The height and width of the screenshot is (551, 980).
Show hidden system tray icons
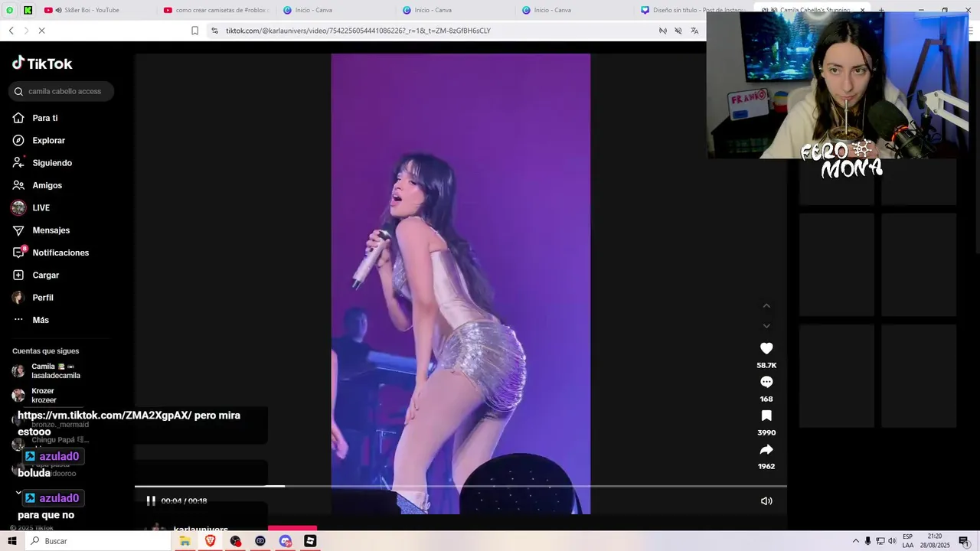856,541
